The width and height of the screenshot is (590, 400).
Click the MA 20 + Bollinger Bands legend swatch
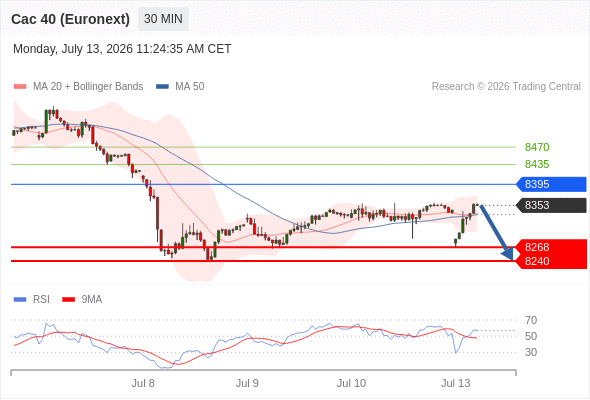click(20, 87)
